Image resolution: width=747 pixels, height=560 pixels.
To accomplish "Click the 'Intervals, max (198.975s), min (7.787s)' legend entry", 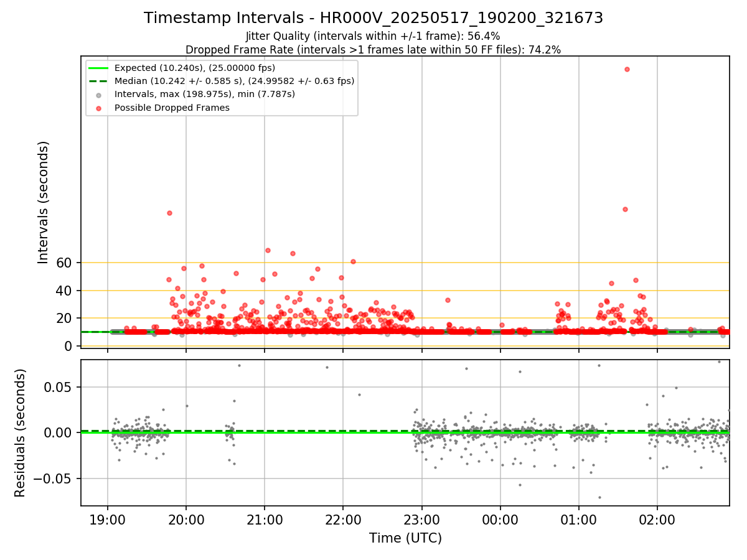I will coord(205,95).
